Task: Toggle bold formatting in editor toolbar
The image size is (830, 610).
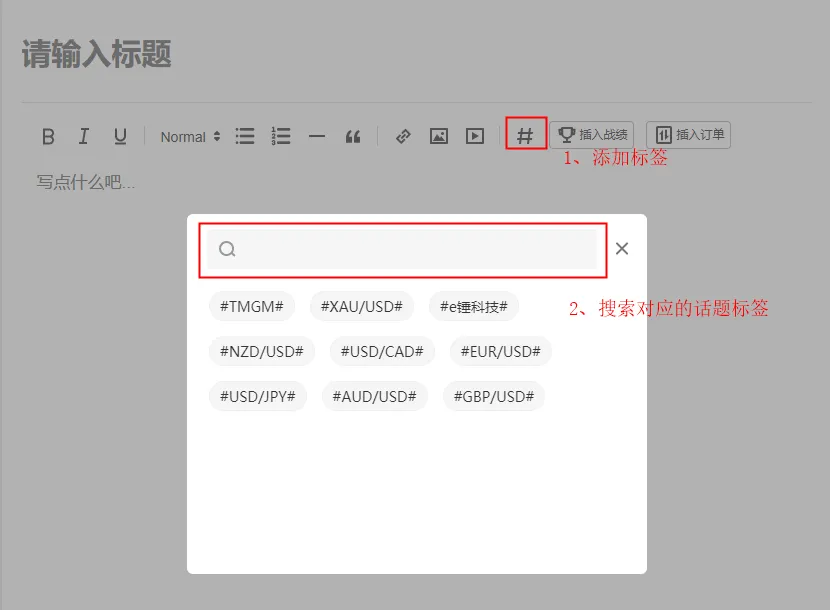Action: (x=48, y=137)
